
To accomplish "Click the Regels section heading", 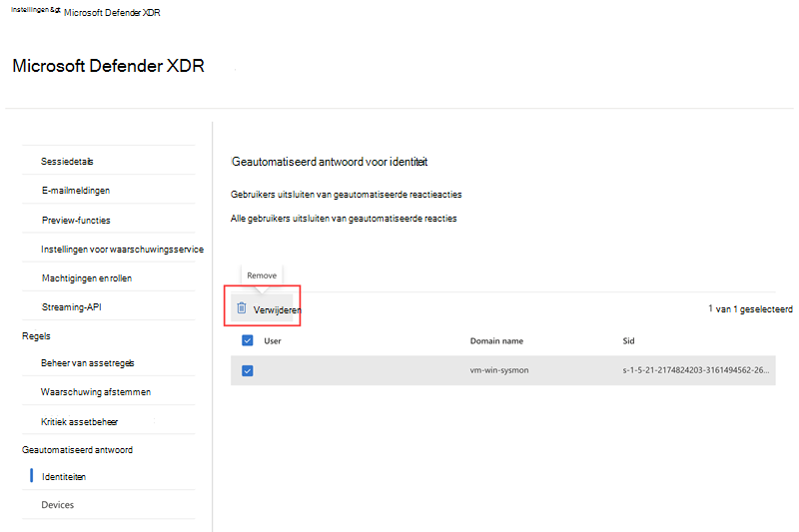I will (36, 336).
